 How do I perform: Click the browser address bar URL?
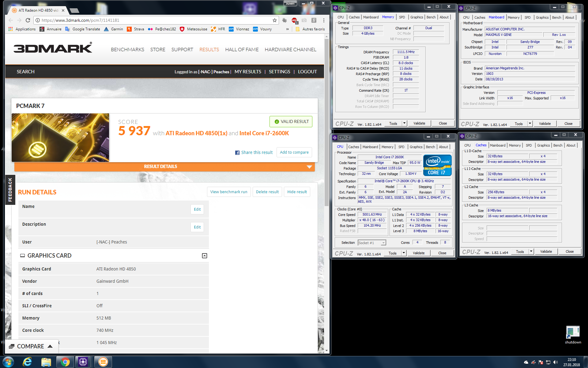click(x=81, y=20)
